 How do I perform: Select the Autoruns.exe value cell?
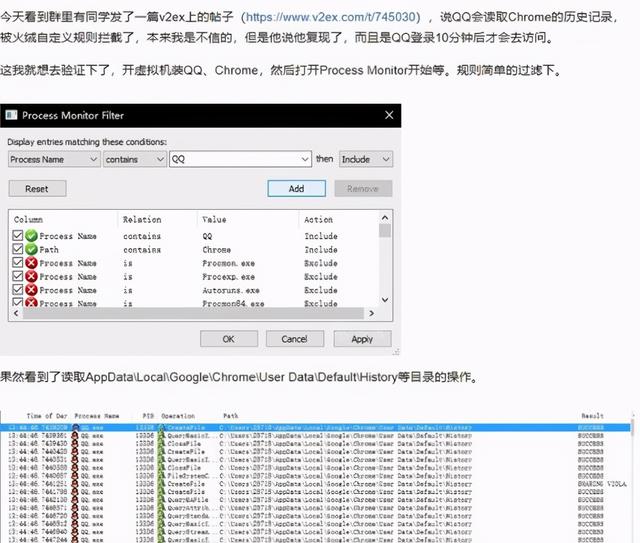click(231, 290)
